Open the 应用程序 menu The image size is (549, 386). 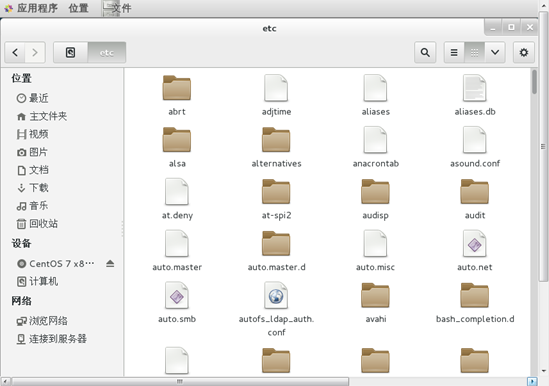coord(31,8)
